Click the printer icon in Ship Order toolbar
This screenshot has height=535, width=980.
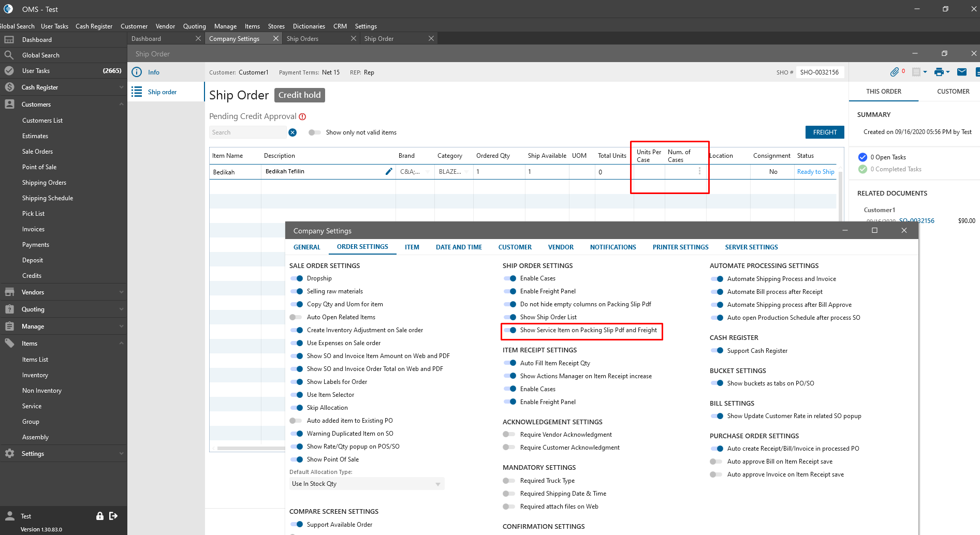coord(939,72)
